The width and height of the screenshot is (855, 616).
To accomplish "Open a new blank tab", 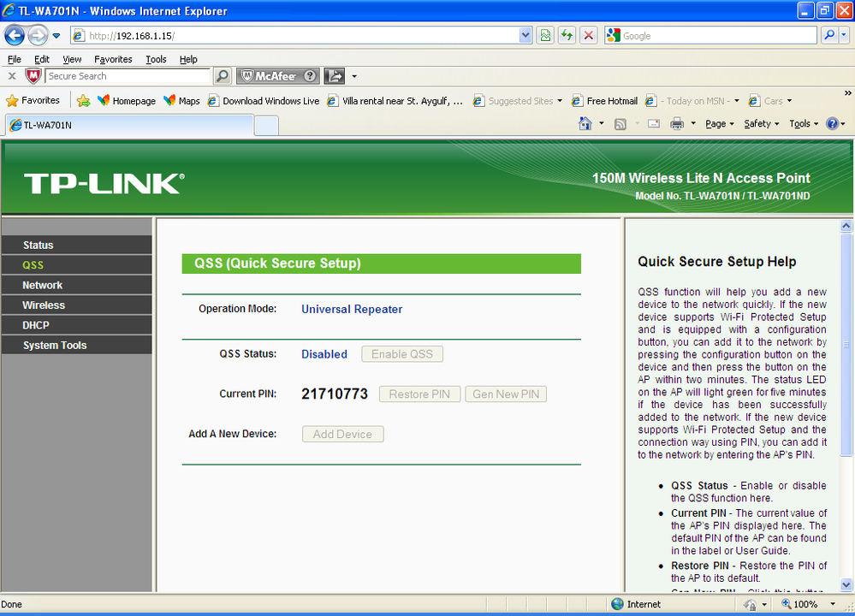I will (267, 126).
